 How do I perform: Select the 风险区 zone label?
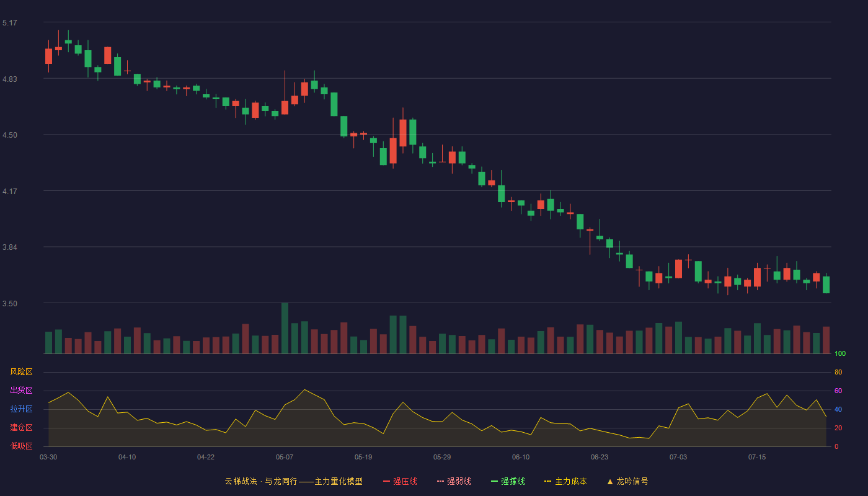pos(21,372)
